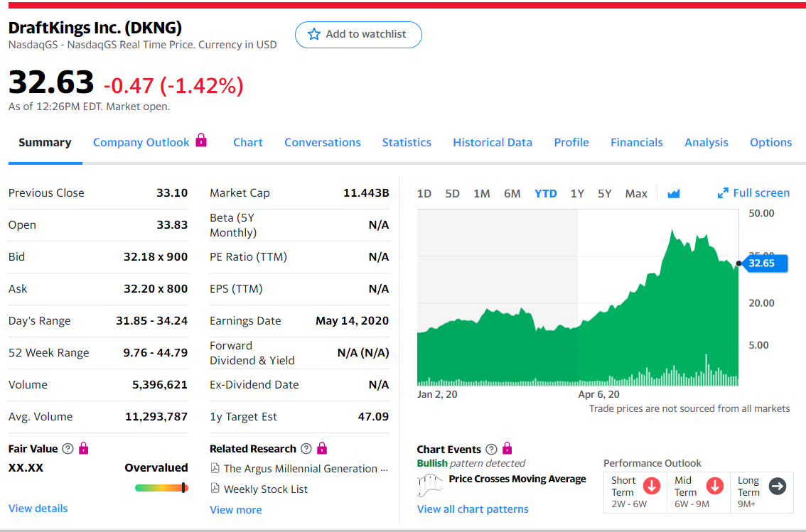Click the lock icon beside Company Outlook

pyautogui.click(x=202, y=140)
